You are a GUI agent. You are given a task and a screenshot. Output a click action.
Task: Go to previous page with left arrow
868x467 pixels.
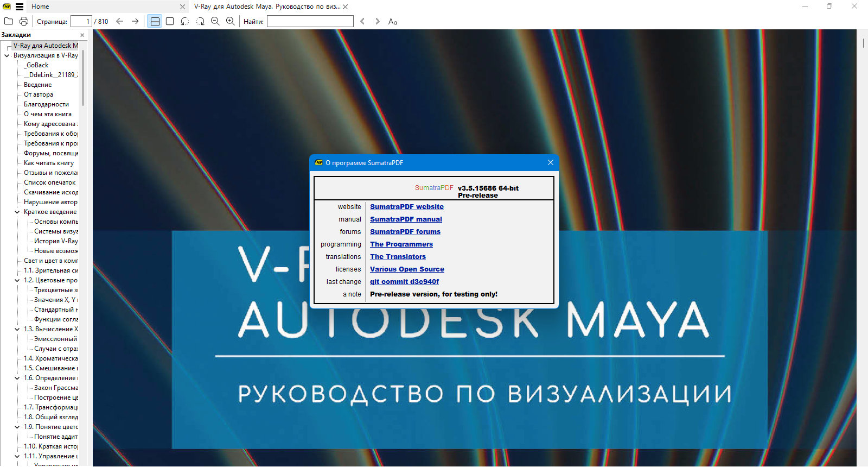pos(120,21)
